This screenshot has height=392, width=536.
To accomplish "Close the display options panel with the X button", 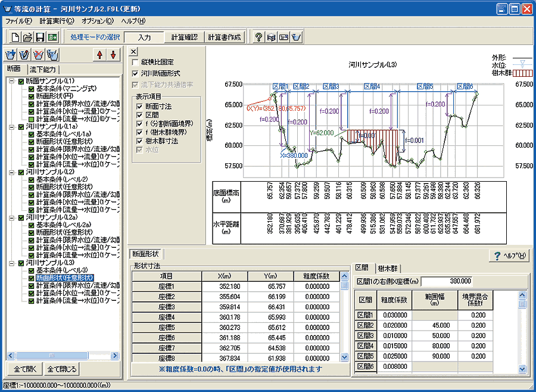I will click(133, 52).
